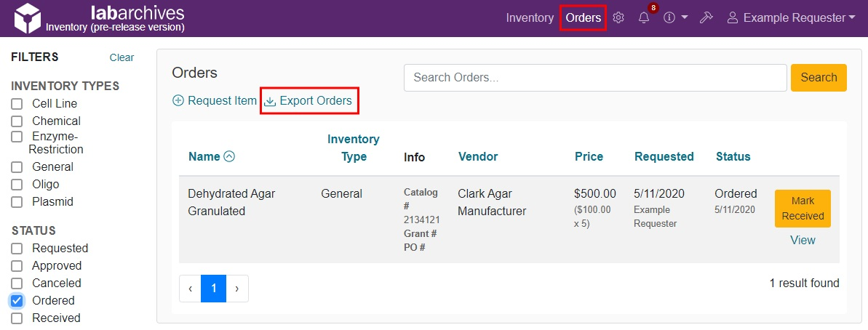Go to previous page using left chevron
Image resolution: width=868 pixels, height=330 pixels.
190,289
